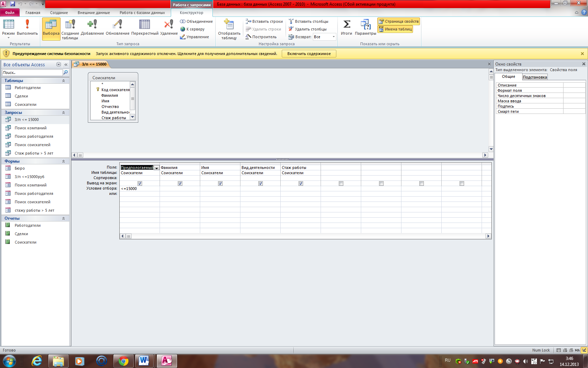Uncheck display checkbox for Фамилия column
The image size is (588, 368).
point(180,183)
